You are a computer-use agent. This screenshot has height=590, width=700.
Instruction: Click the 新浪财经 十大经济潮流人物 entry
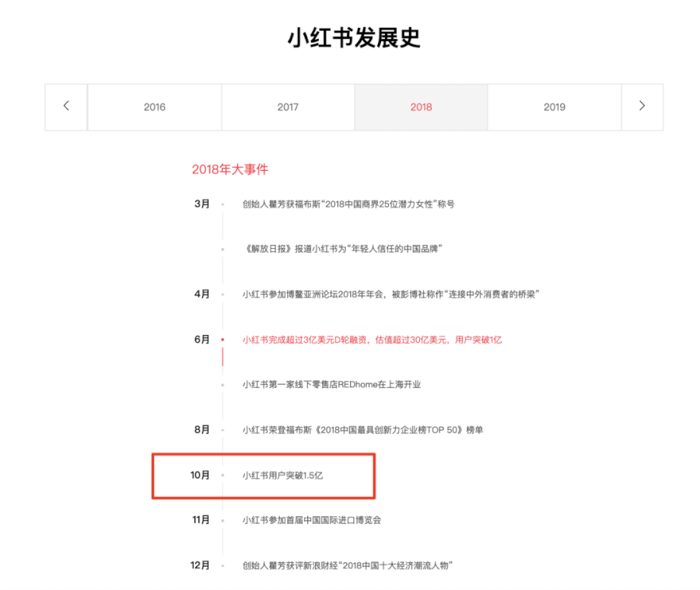(x=347, y=565)
